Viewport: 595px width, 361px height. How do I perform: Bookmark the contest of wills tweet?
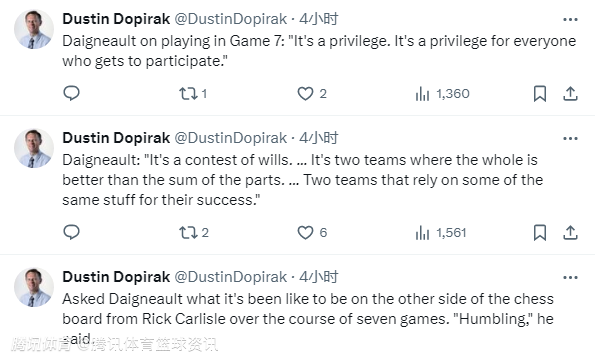540,232
